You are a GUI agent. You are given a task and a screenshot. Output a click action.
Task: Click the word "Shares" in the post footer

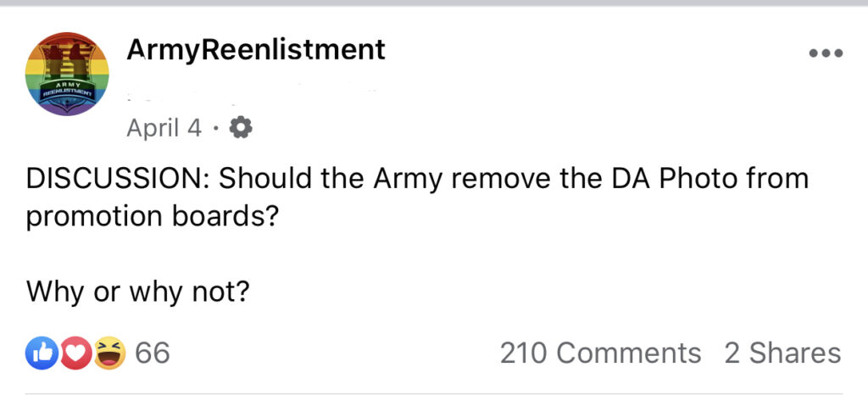[x=794, y=353]
